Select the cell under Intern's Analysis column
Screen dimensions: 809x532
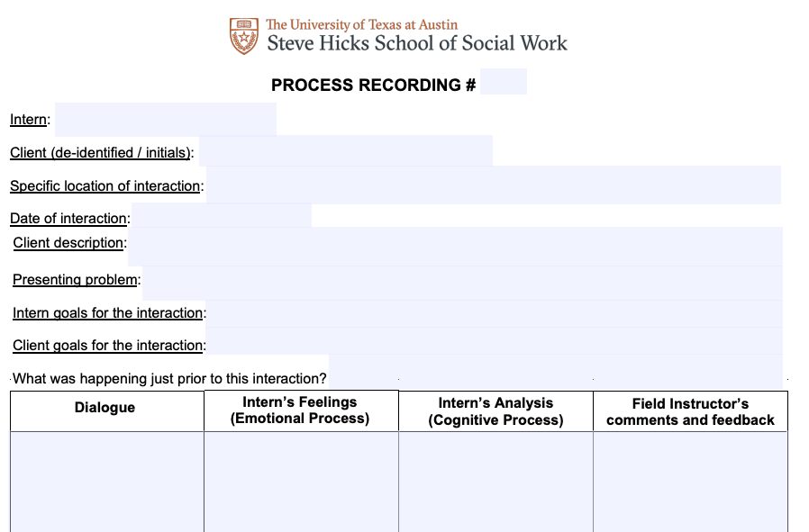tap(495, 482)
